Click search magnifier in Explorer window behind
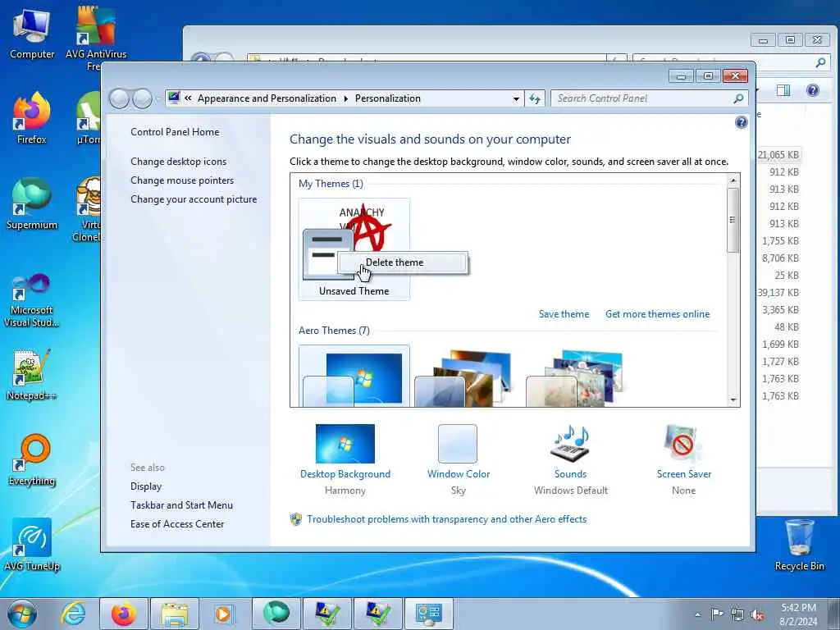840x630 pixels. click(x=820, y=62)
